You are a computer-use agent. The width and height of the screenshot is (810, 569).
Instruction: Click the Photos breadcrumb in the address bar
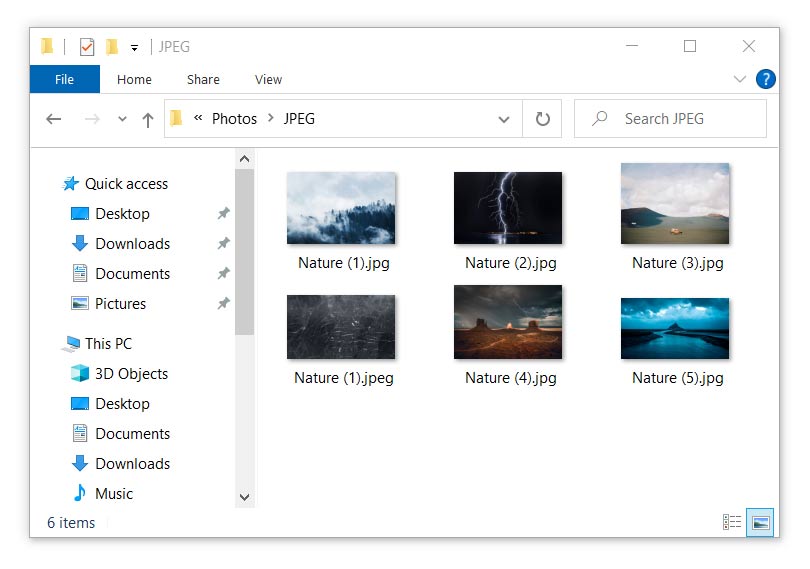tap(234, 119)
